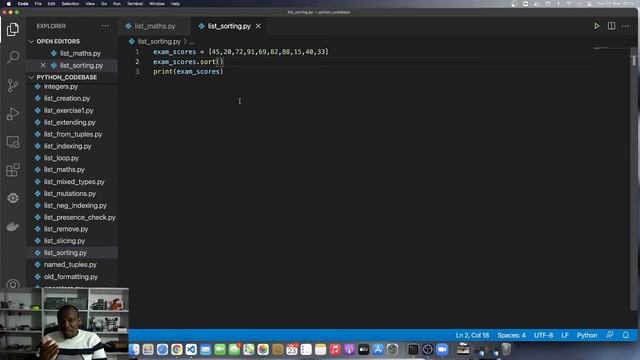Viewport: 640px width, 360px height.
Task: Open old_formatting.py in the file tree
Action: [x=71, y=277]
